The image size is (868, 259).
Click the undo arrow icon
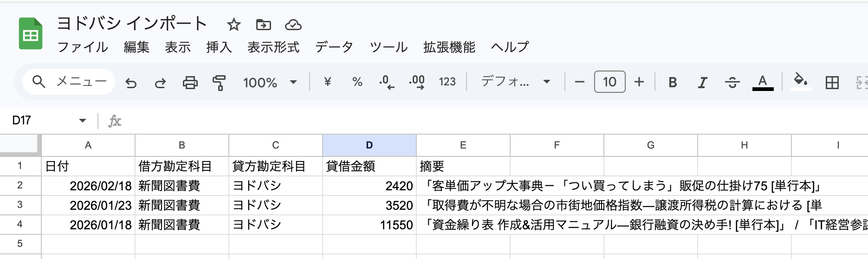(131, 83)
